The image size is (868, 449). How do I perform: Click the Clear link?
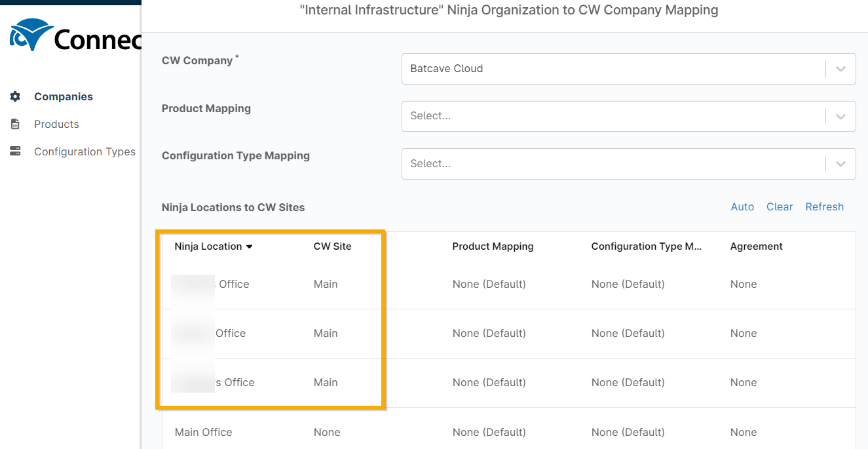pos(780,207)
